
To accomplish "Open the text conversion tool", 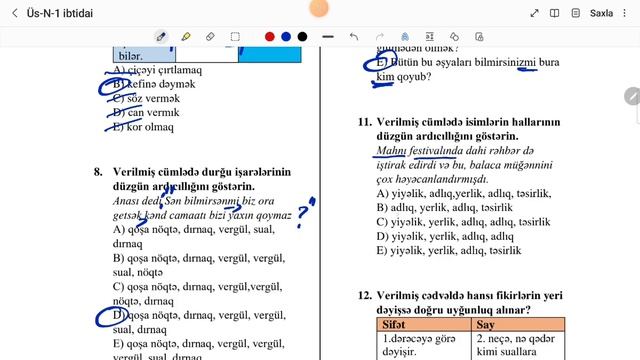I will point(429,37).
